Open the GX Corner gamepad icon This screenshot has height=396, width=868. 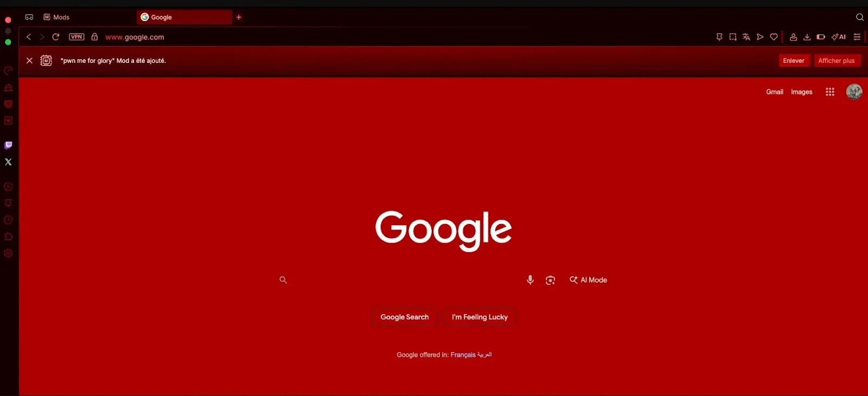pos(29,17)
